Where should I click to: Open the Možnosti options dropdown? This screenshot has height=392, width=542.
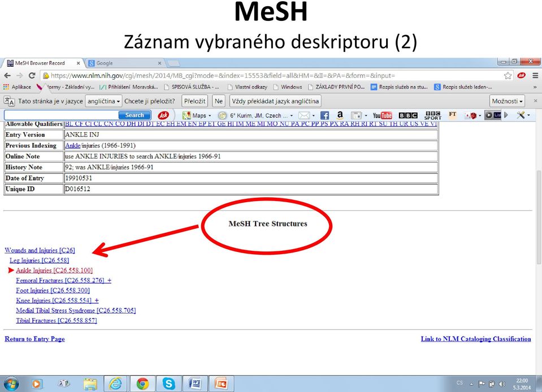(507, 101)
